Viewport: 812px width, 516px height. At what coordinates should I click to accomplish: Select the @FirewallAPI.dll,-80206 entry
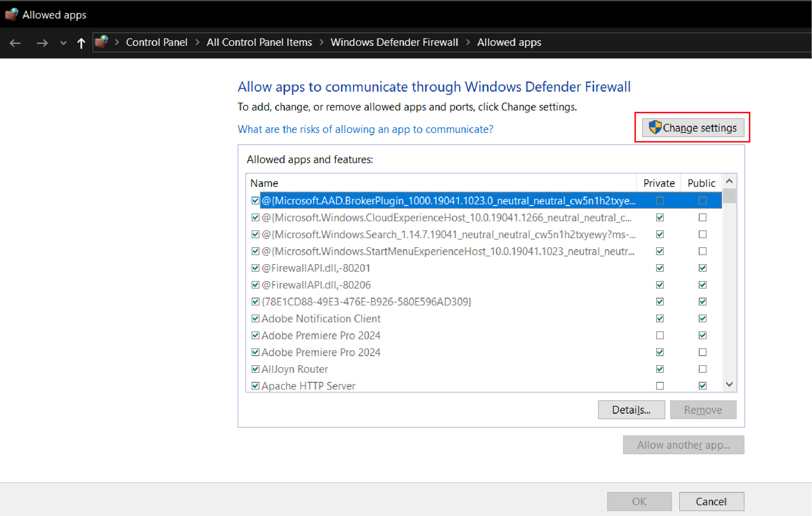[x=316, y=285]
